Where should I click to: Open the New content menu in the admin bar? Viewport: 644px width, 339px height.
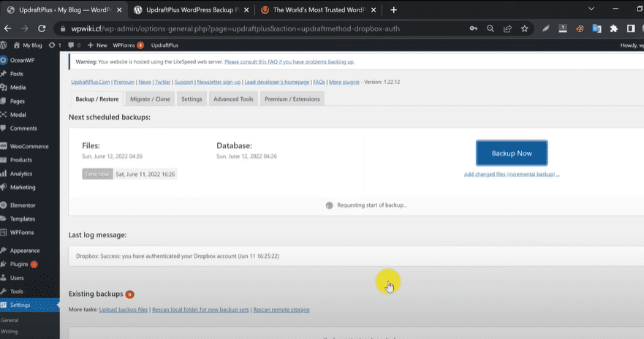(x=97, y=45)
